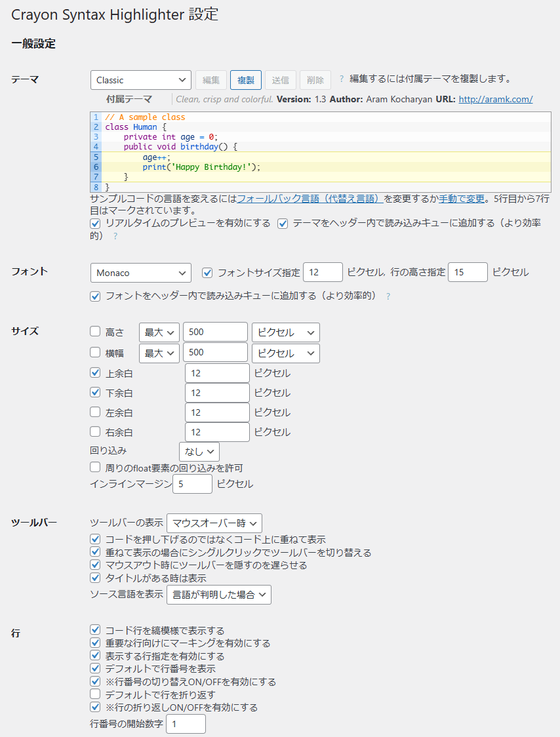
Task: Open the 回り込み なし dropdown
Action: [199, 452]
